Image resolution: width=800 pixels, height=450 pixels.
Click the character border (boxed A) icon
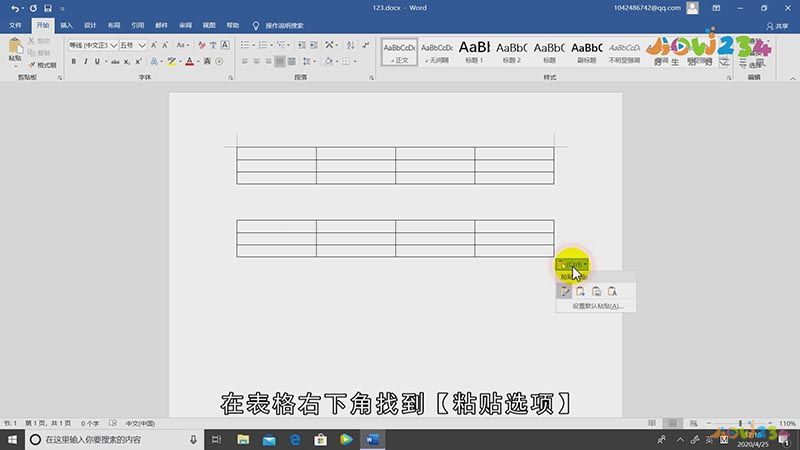(x=225, y=45)
